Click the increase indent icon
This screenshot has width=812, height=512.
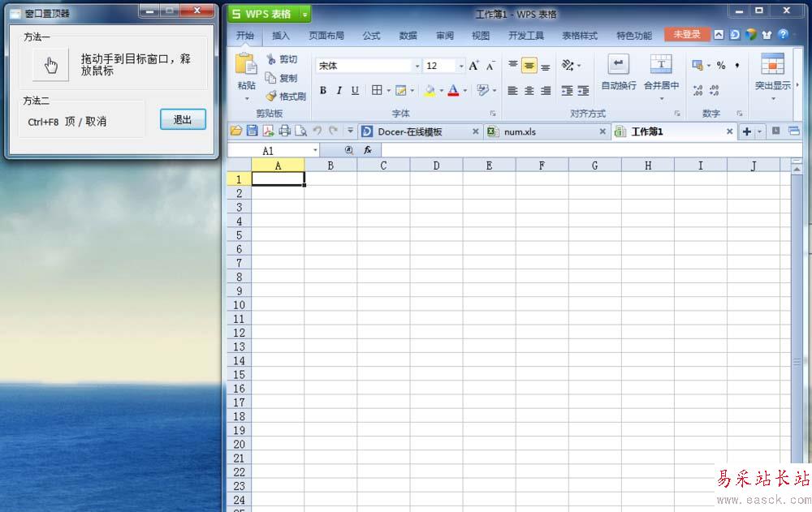pos(583,91)
